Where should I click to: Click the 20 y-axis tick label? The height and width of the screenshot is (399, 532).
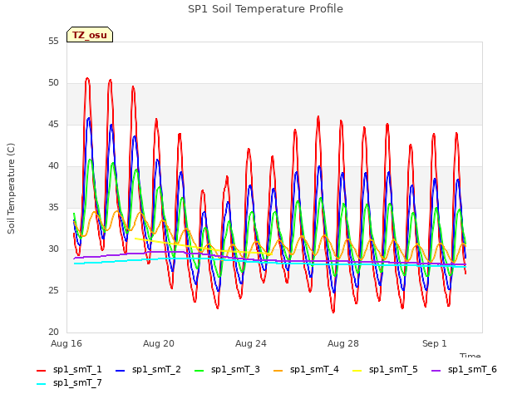point(53,332)
